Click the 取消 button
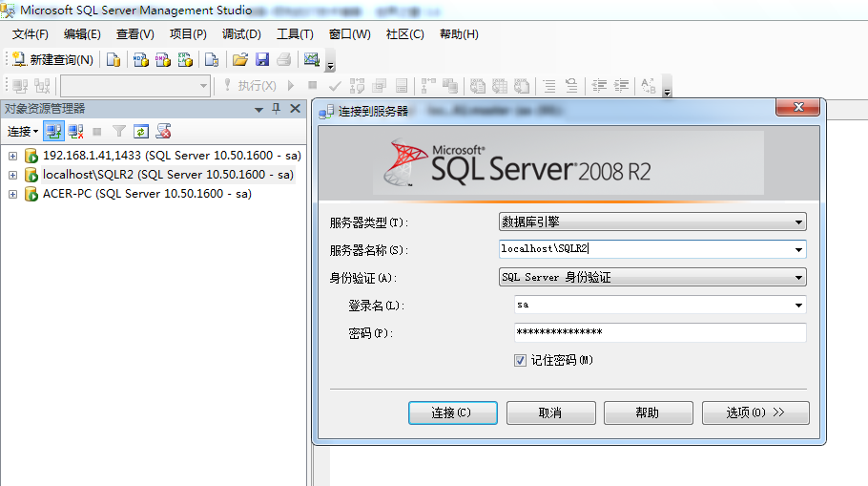The width and height of the screenshot is (868, 486). (550, 412)
